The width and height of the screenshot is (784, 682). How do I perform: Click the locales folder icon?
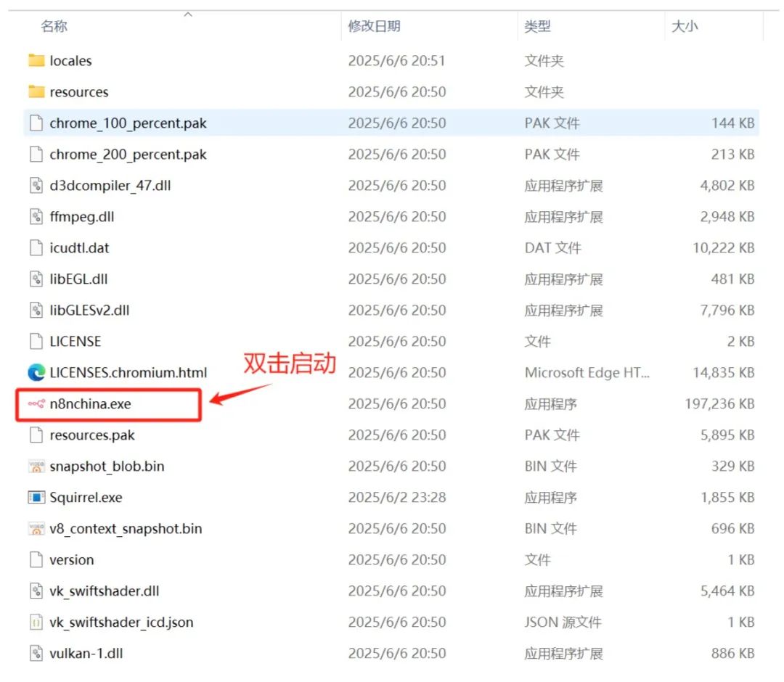(x=36, y=60)
